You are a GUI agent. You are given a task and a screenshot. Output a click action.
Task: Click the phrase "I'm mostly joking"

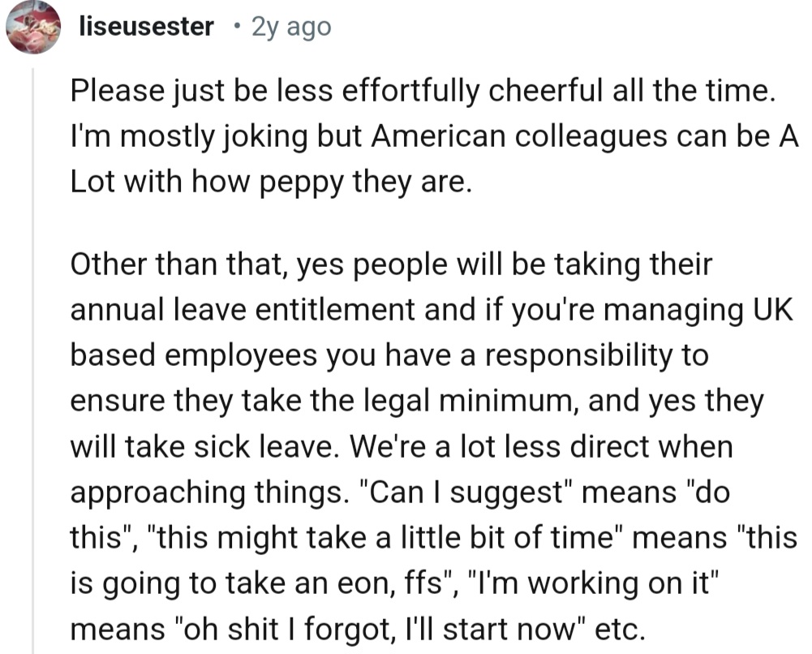[x=180, y=134]
